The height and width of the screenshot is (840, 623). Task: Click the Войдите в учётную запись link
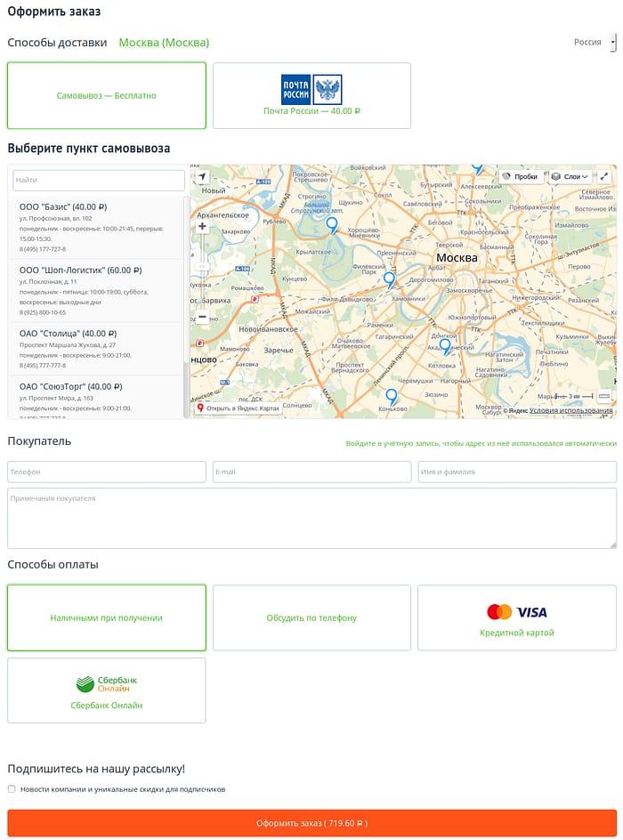(481, 443)
